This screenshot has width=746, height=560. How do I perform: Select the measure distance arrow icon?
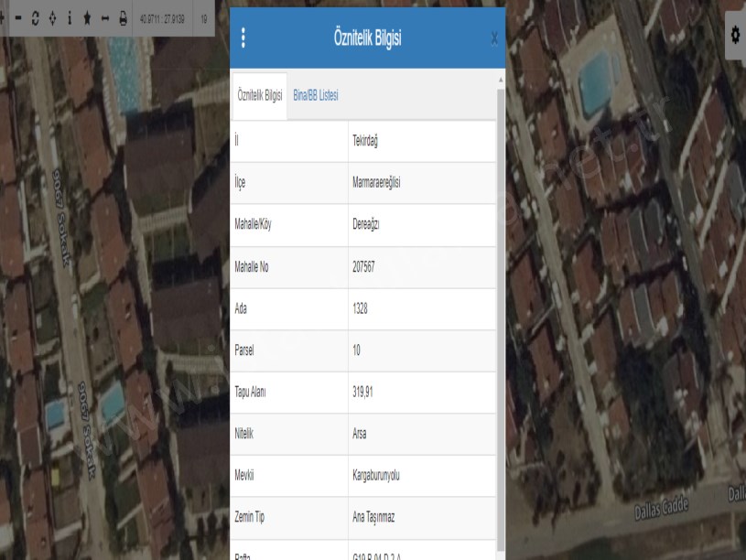point(105,18)
